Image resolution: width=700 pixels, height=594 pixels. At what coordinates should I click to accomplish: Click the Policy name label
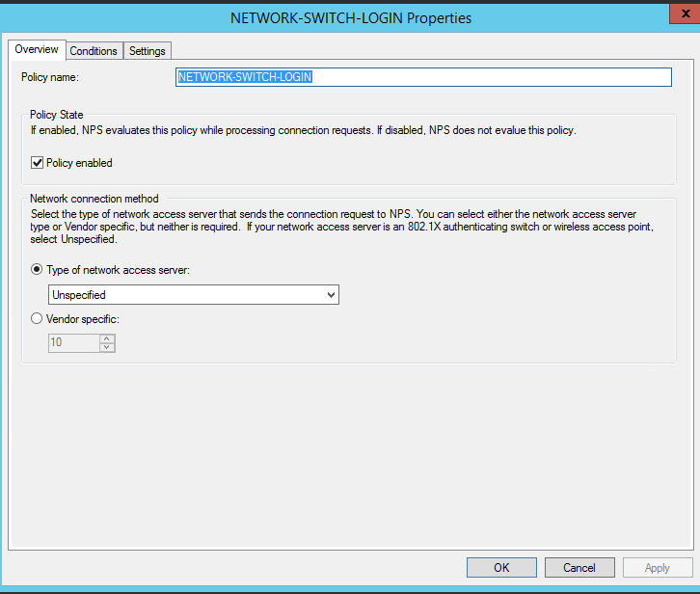[x=50, y=77]
